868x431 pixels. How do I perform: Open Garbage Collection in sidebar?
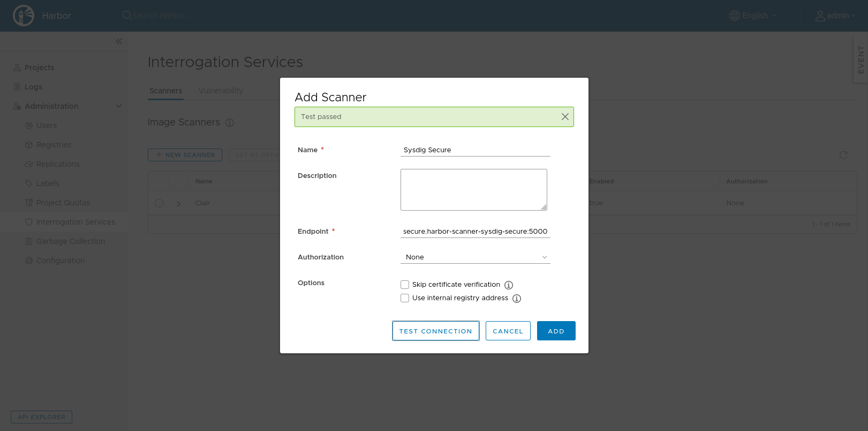[x=71, y=241]
